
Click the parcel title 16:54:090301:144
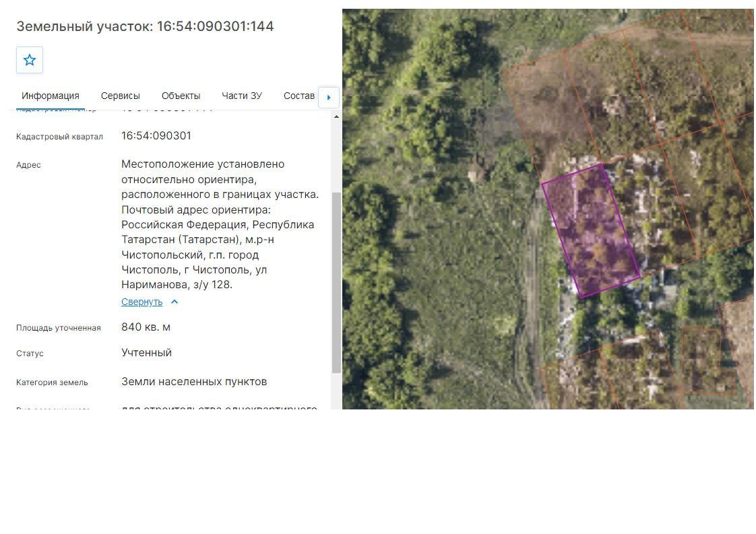pyautogui.click(x=215, y=26)
